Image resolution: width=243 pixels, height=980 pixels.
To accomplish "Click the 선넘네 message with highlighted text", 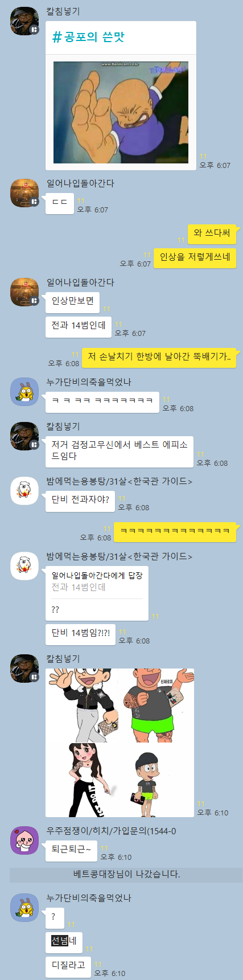I will click(64, 941).
